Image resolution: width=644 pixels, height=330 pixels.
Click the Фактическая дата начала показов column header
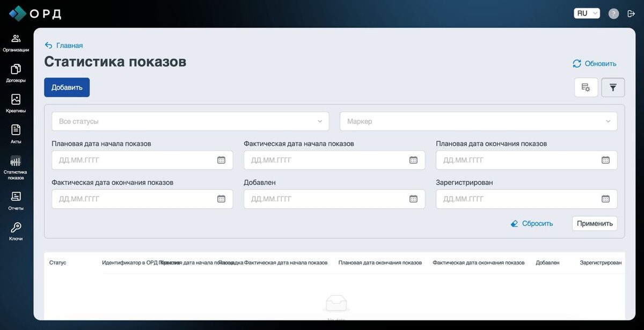[x=286, y=262]
